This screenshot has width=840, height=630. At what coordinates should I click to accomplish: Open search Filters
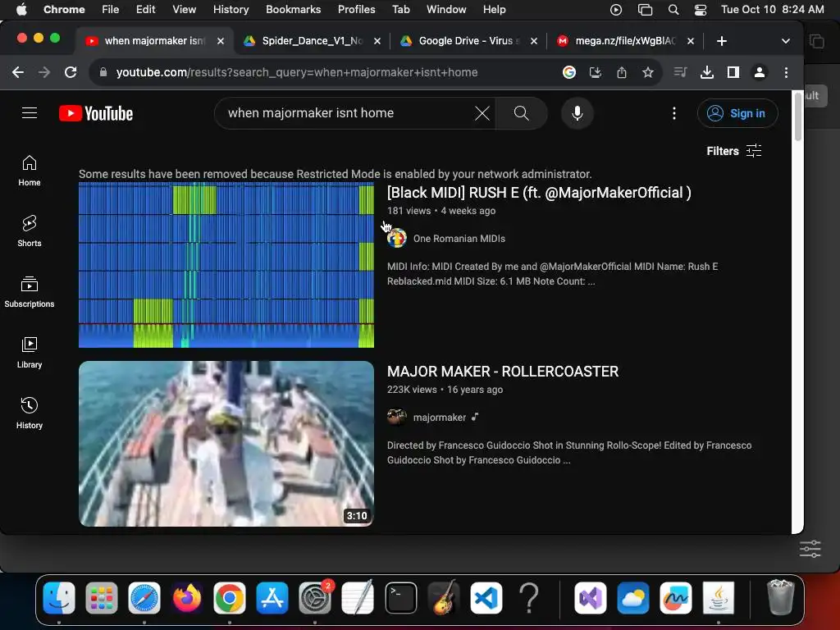pyautogui.click(x=733, y=151)
